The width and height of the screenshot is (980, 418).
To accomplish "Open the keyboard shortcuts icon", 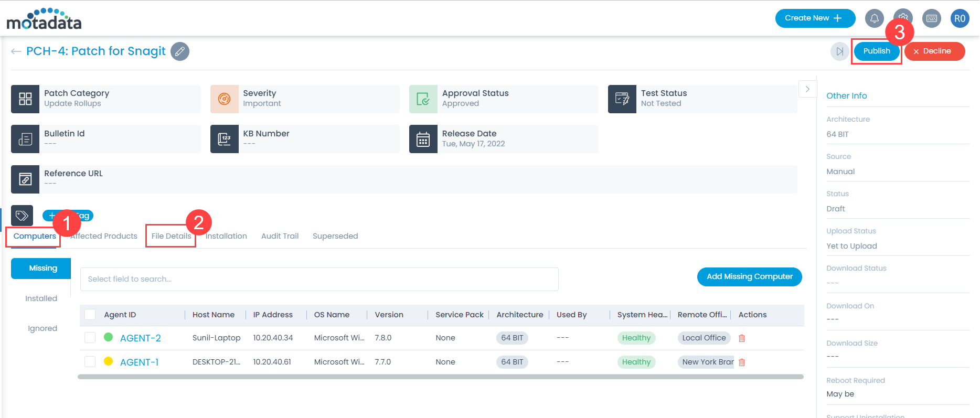I will click(931, 19).
